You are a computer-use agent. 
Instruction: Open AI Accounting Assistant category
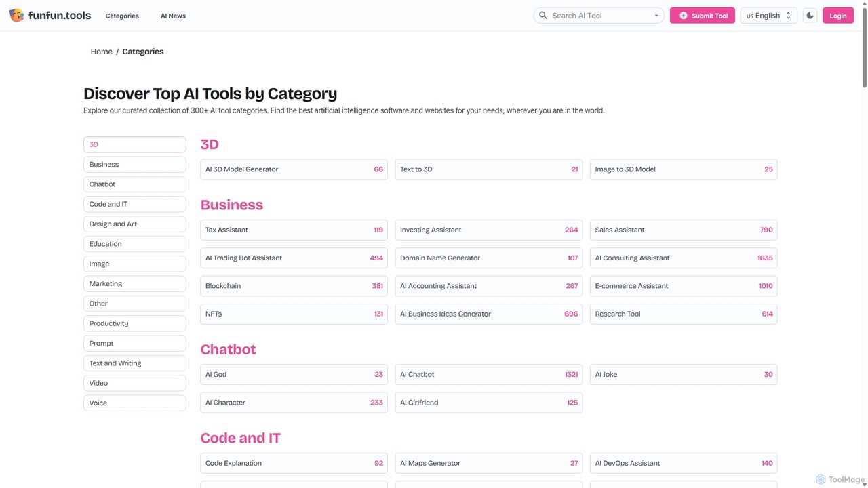pyautogui.click(x=488, y=286)
